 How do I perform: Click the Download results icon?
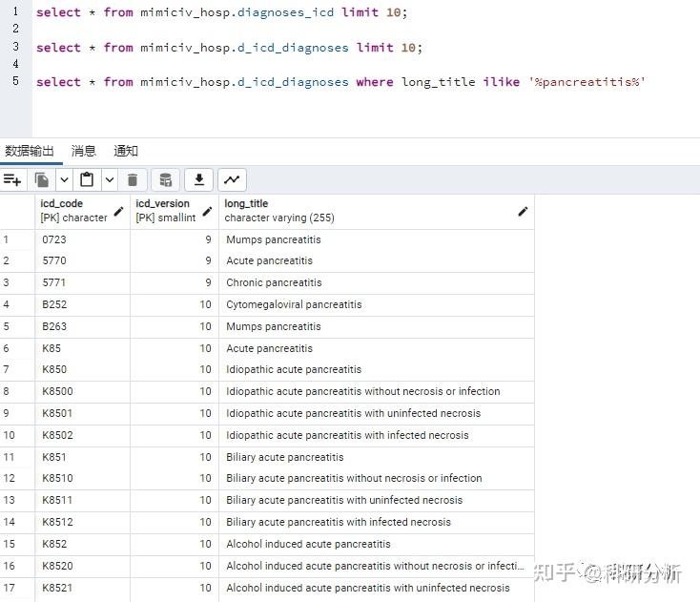pos(199,180)
